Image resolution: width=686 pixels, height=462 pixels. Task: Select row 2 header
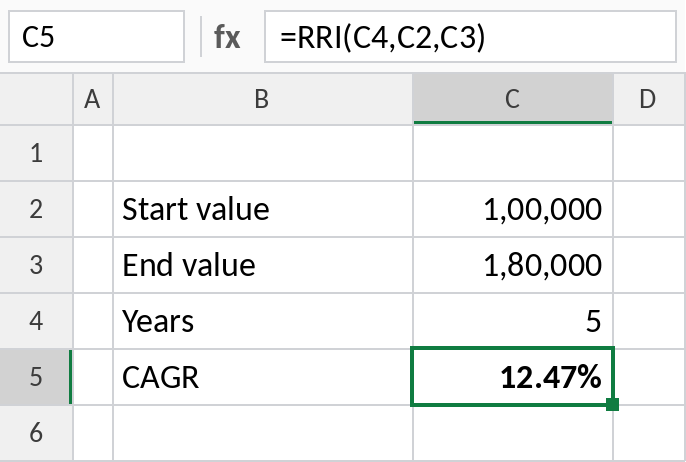coord(36,209)
